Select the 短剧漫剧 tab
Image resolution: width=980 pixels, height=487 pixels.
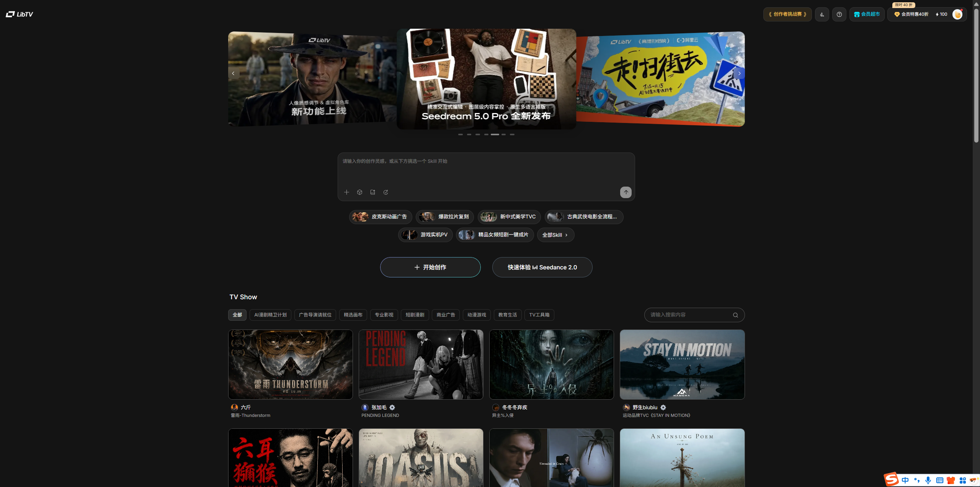tap(415, 315)
